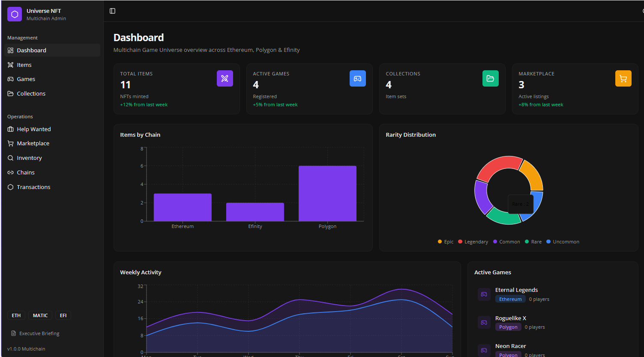Open Help Wanted from Operations
The image size is (644, 357).
click(x=33, y=129)
